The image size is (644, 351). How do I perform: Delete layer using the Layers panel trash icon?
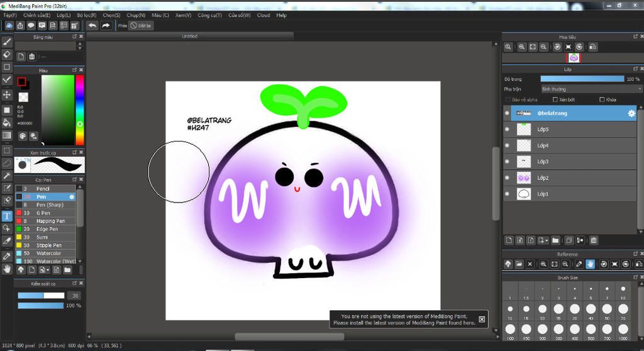pyautogui.click(x=594, y=240)
